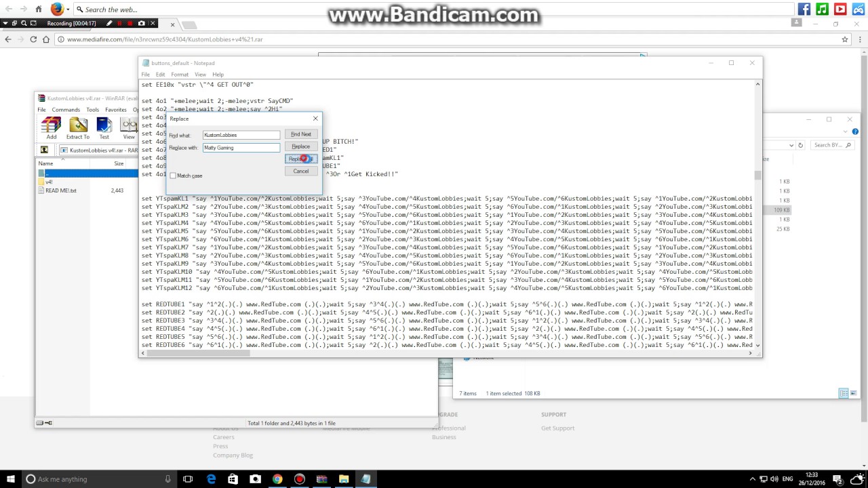868x488 pixels.
Task: Click the Replace button below Find Next
Action: click(x=301, y=146)
